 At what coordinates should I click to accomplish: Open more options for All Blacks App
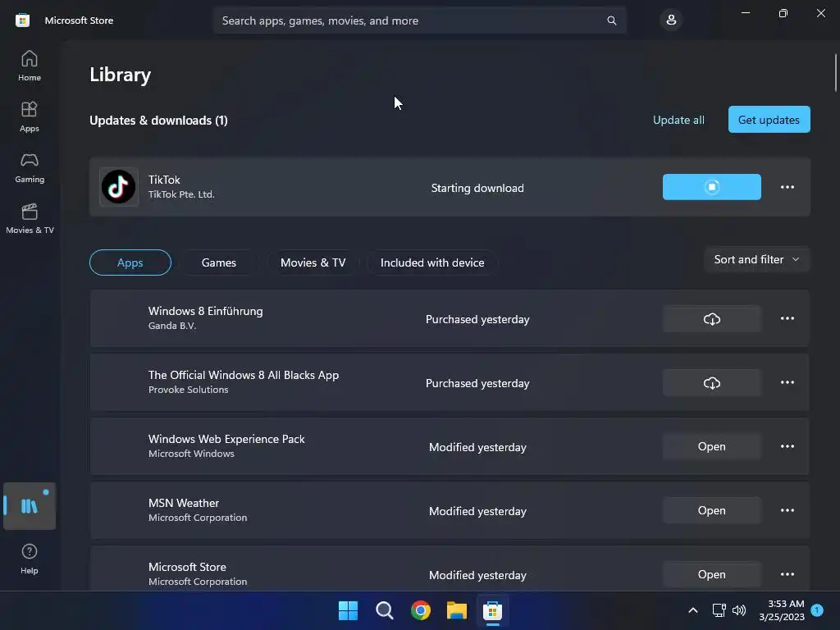pos(787,382)
